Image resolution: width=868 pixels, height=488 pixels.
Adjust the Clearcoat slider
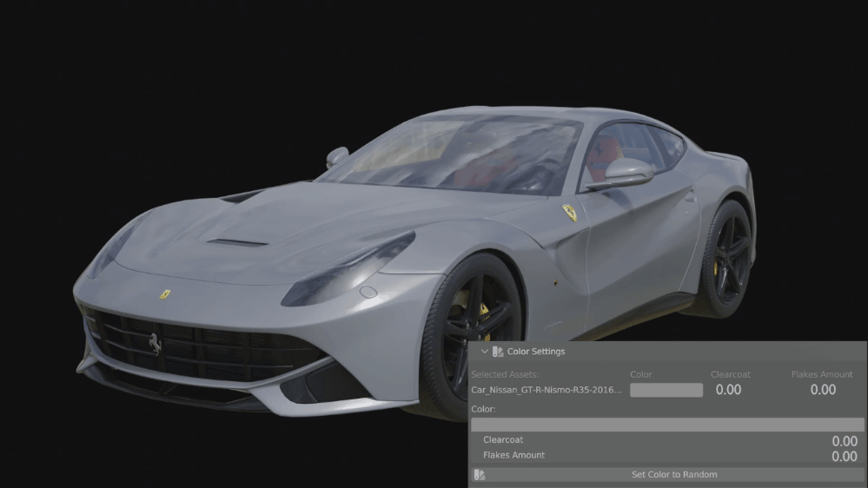667,440
